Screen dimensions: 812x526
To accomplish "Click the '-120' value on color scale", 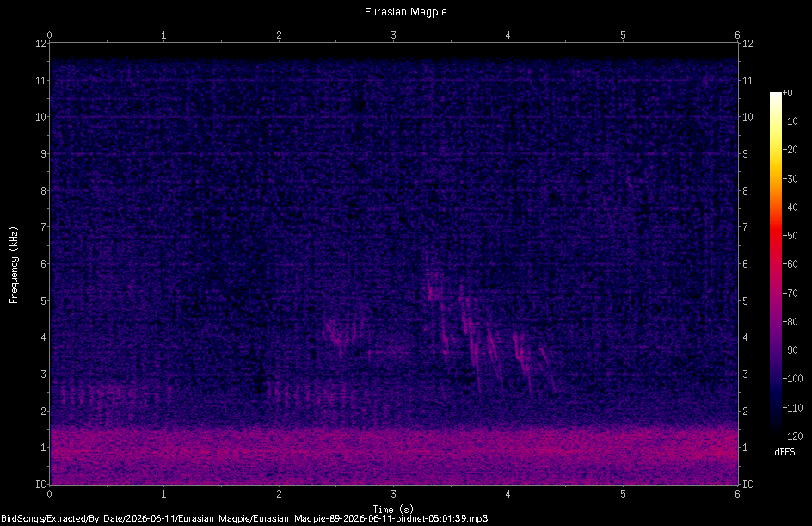I will click(792, 436).
